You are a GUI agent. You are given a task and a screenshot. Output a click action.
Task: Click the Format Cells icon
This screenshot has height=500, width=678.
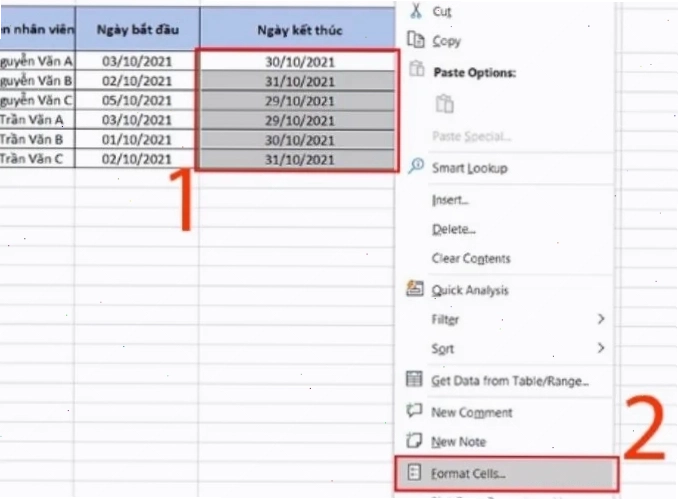(x=414, y=472)
